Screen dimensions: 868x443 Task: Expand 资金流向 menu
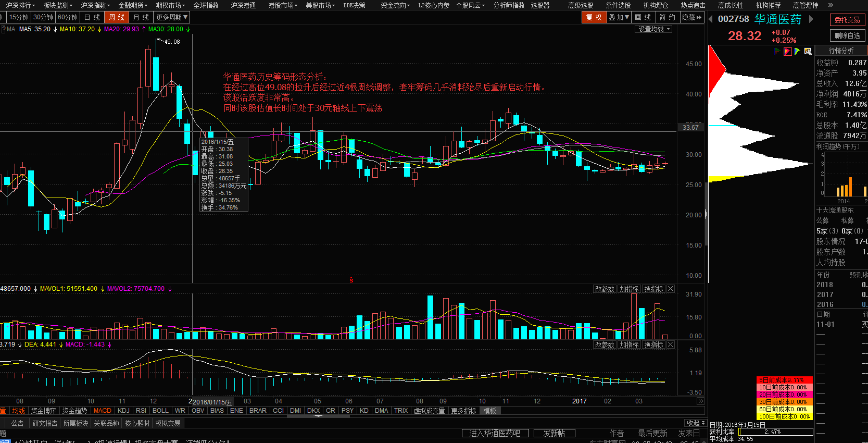click(x=395, y=5)
